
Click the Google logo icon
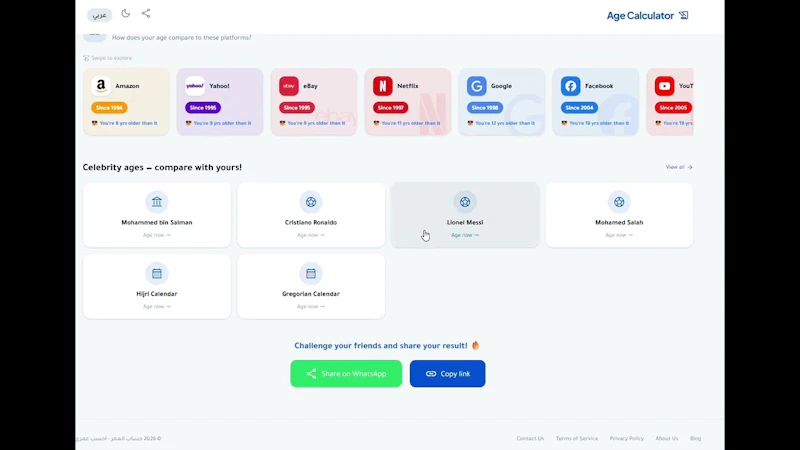pos(477,86)
